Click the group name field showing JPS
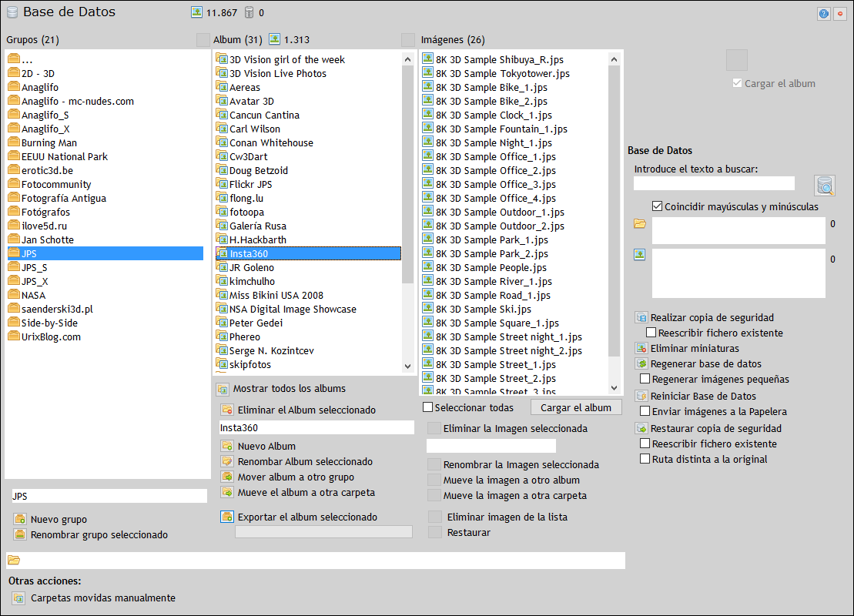The width and height of the screenshot is (854, 616). [109, 496]
